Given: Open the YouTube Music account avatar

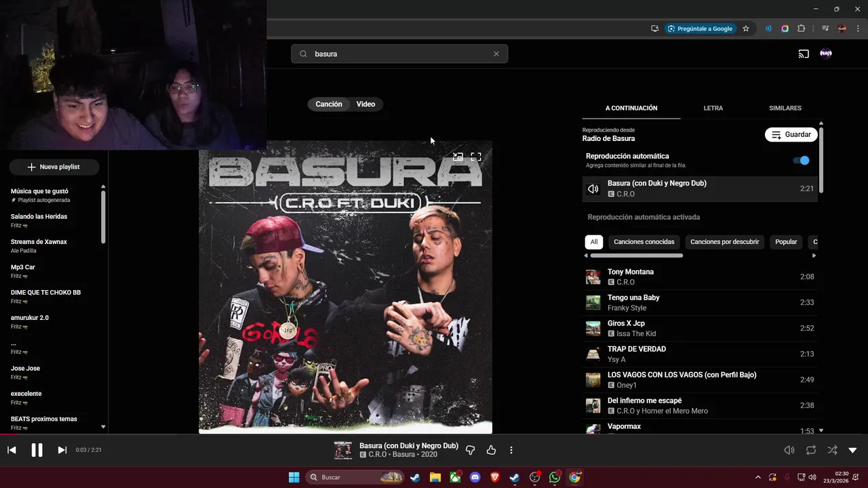Looking at the screenshot, I should (826, 54).
